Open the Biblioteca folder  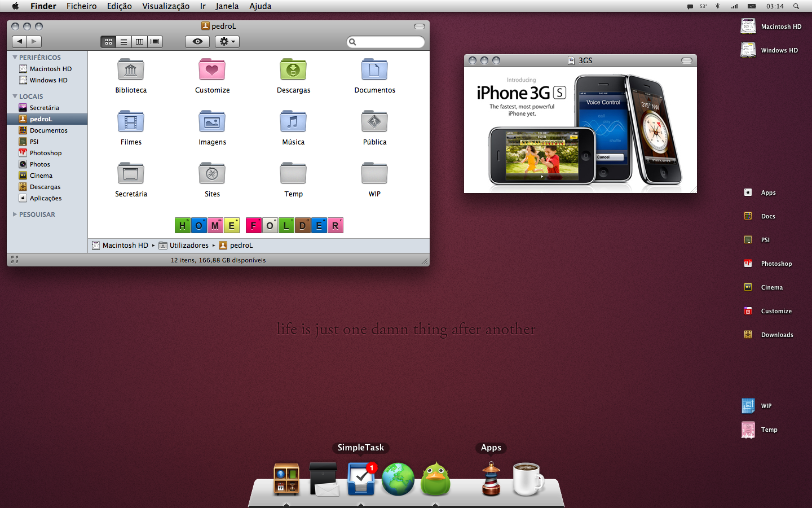tap(131, 70)
